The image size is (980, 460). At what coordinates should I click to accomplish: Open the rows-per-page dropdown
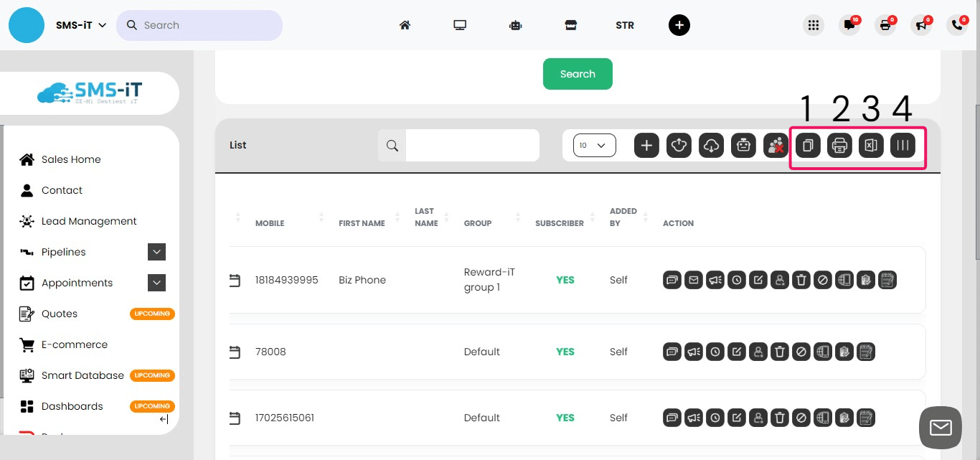click(x=594, y=145)
